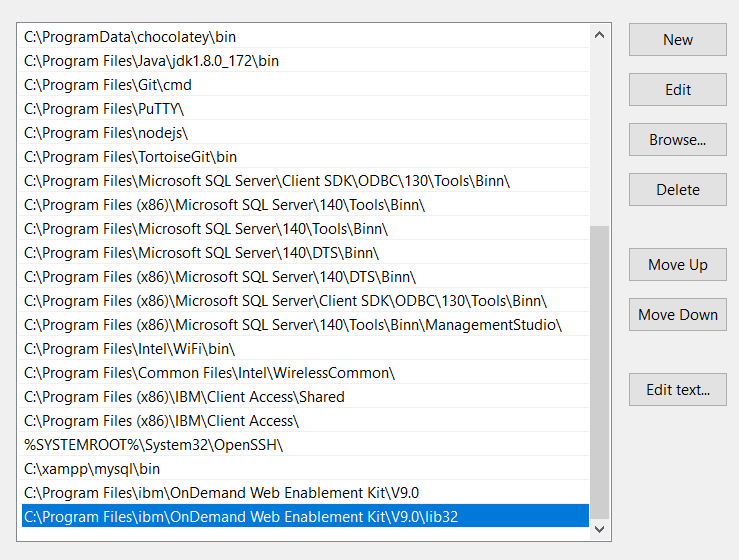Click the vertical scrollbar thumb
This screenshot has width=739, height=560.
point(599,372)
